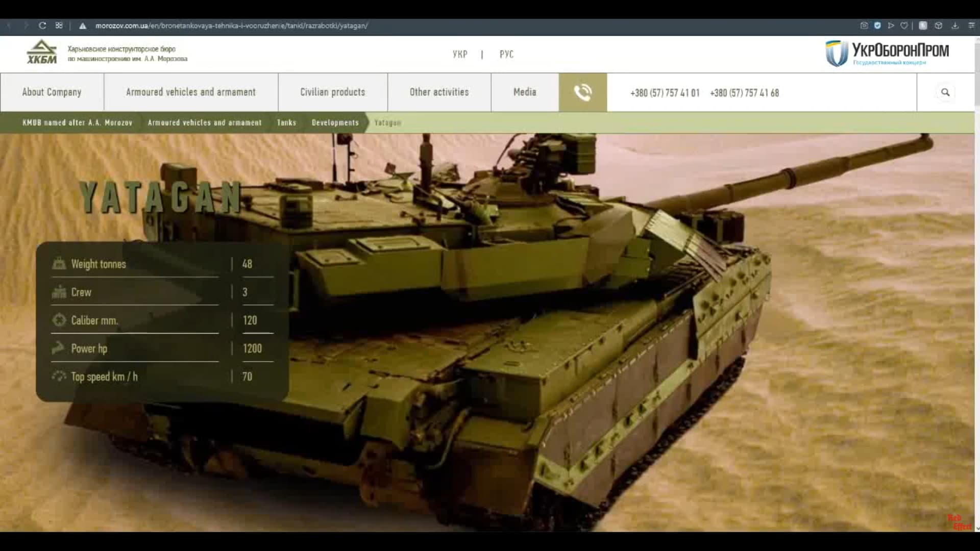Click the weight tonnes specification icon
The image size is (980, 551).
[59, 263]
